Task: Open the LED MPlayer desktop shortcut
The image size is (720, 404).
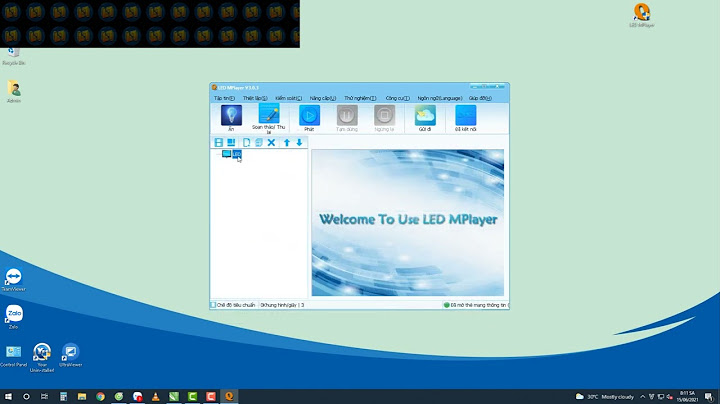Action: 641,15
